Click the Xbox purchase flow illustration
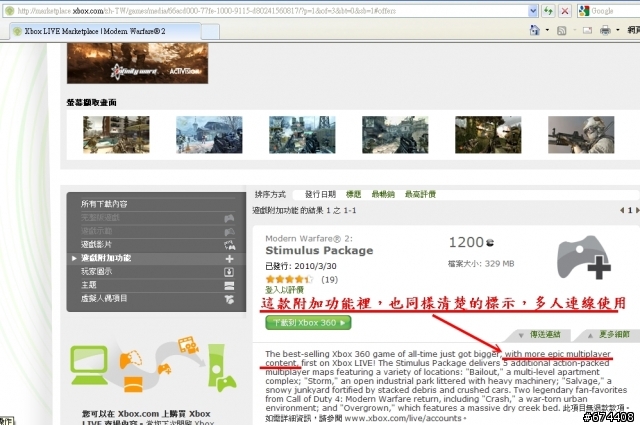The width and height of the screenshot is (640, 425). pos(154,366)
